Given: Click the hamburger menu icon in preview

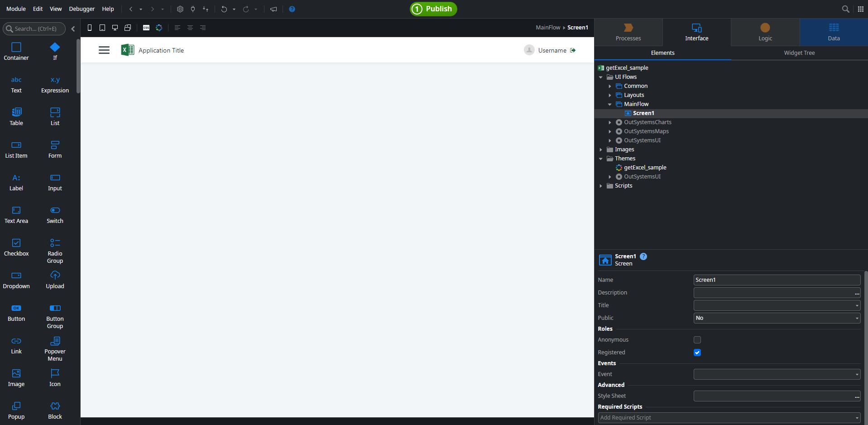Looking at the screenshot, I should [x=104, y=50].
